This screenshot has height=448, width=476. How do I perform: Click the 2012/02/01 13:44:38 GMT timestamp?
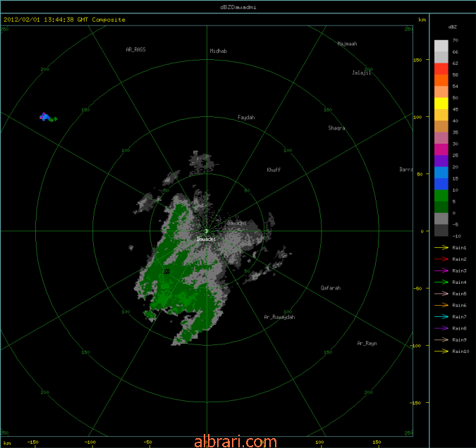coord(46,20)
